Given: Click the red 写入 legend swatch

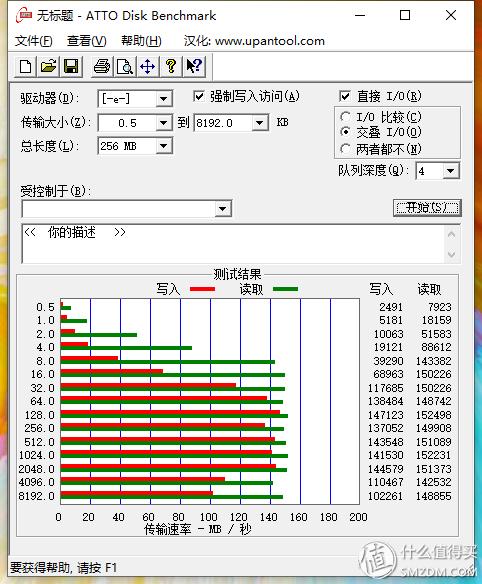Looking at the screenshot, I should point(202,289).
